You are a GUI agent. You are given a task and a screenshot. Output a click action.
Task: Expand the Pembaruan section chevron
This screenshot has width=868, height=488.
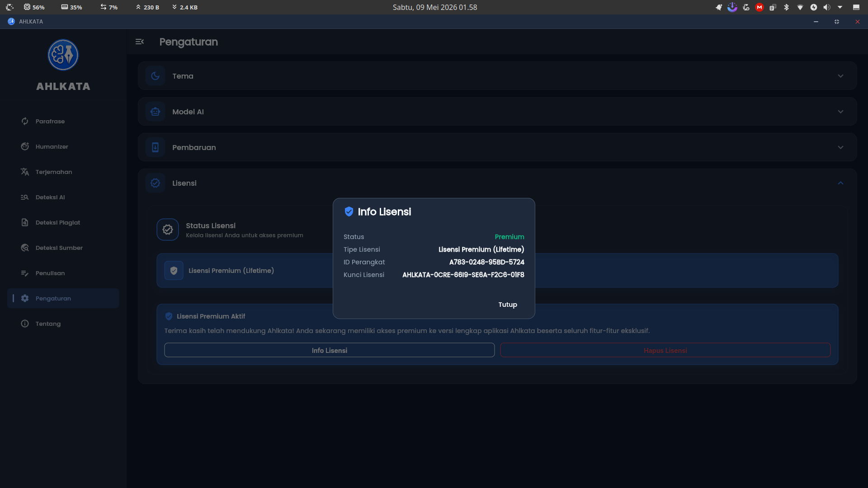840,147
